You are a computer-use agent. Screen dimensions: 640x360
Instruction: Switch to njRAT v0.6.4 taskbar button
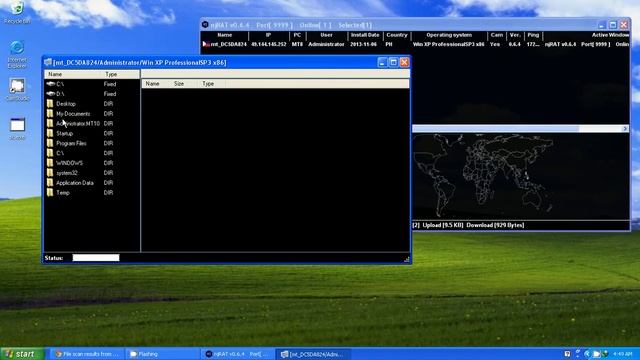[x=238, y=354]
